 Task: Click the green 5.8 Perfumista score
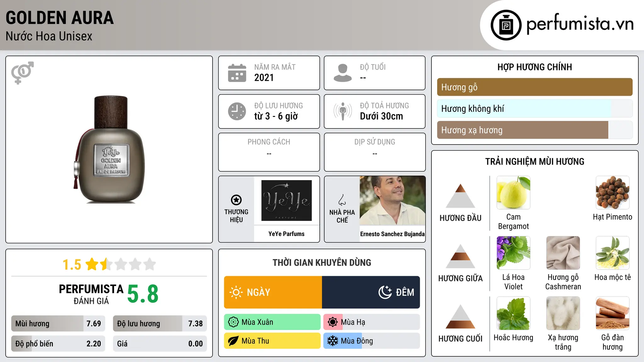143,294
